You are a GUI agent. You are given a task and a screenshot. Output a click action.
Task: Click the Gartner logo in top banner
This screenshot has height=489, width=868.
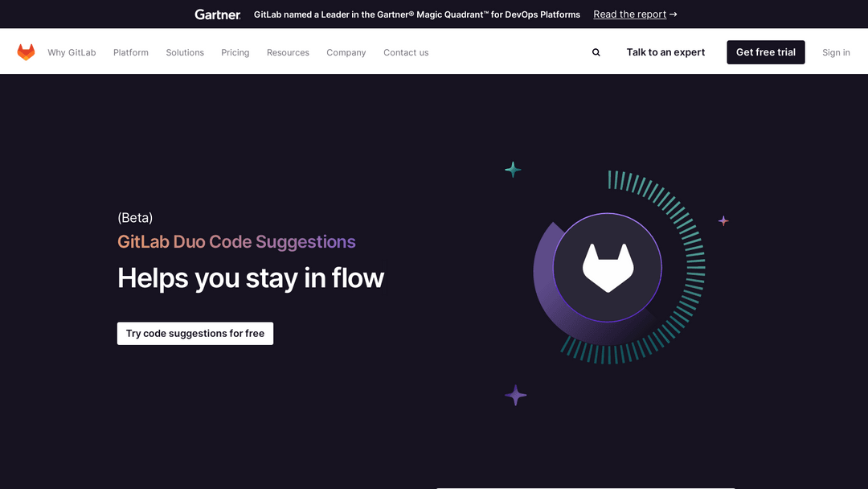click(x=218, y=14)
